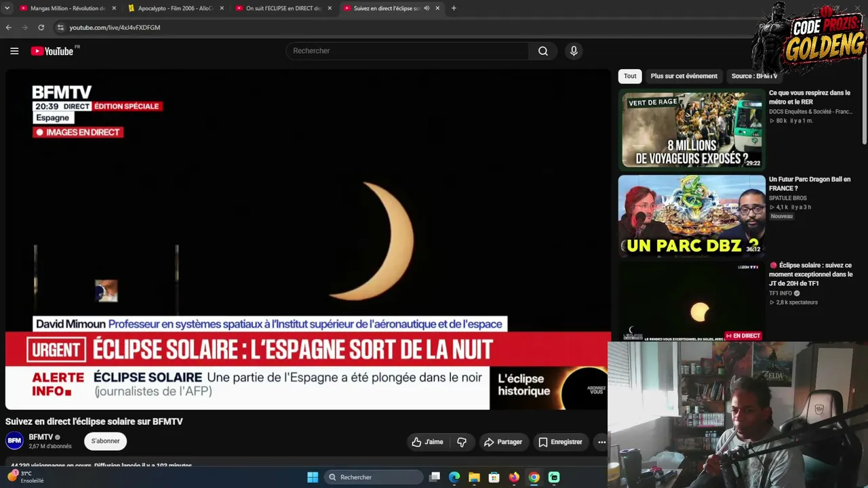
Task: Open the 8 millions de voyageurs thumbnail
Action: click(x=692, y=129)
